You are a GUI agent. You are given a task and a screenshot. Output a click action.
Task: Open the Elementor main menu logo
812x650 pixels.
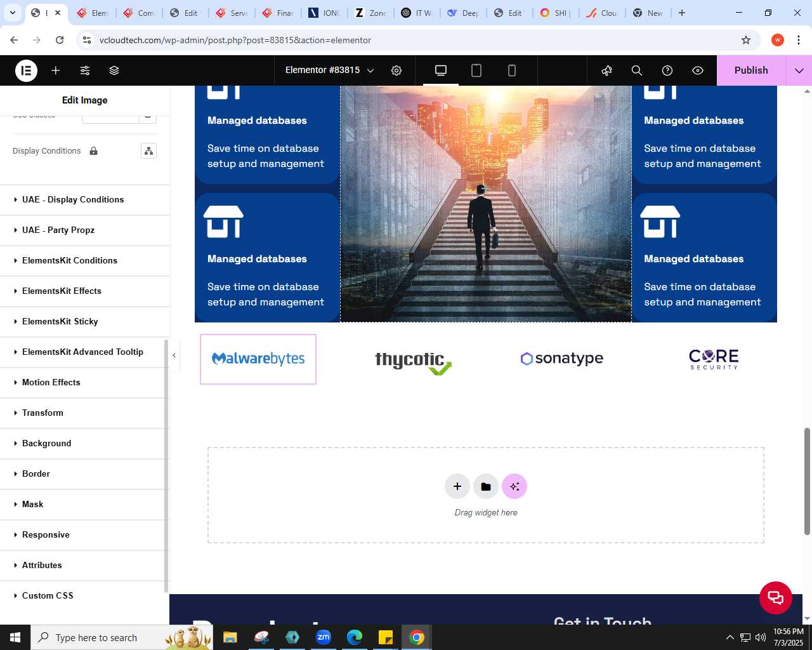click(x=26, y=70)
